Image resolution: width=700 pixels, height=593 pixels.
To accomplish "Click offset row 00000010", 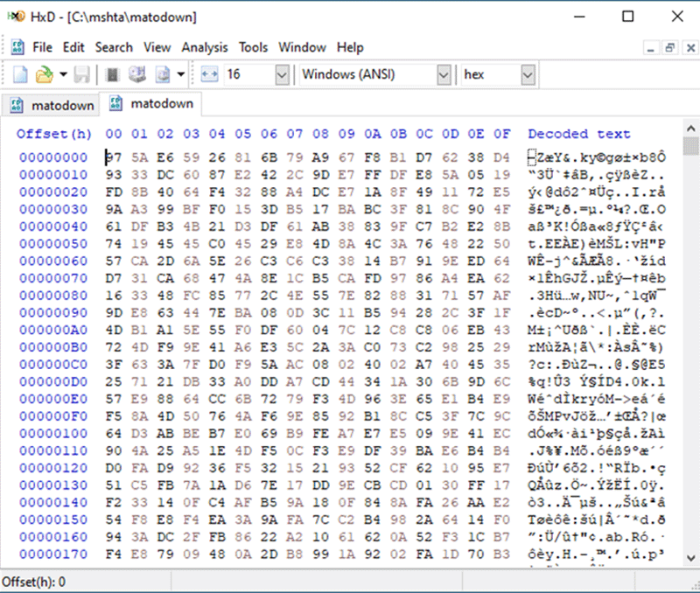I will [53, 174].
